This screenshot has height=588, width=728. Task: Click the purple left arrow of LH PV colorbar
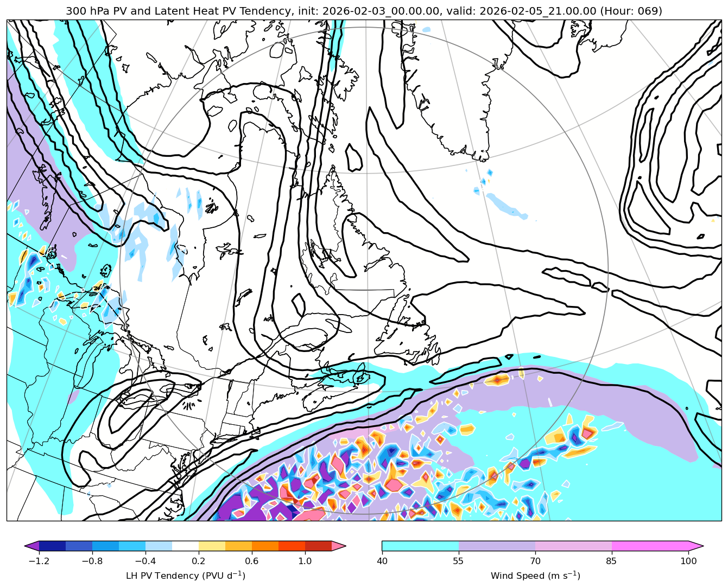tap(31, 546)
